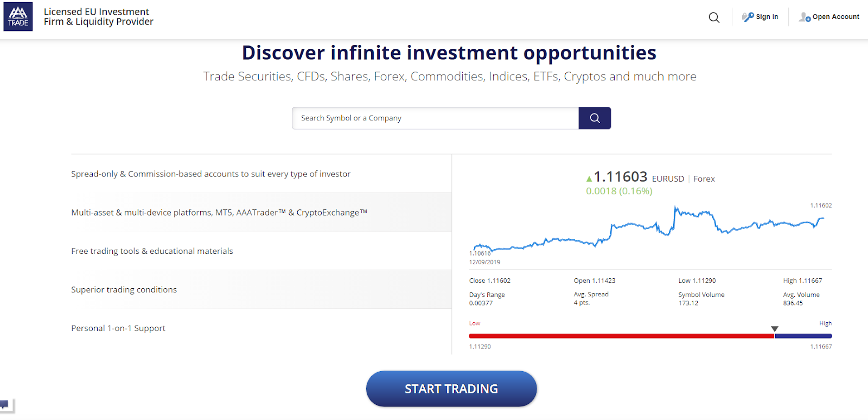Click the EURUSD price line chart

click(648, 228)
